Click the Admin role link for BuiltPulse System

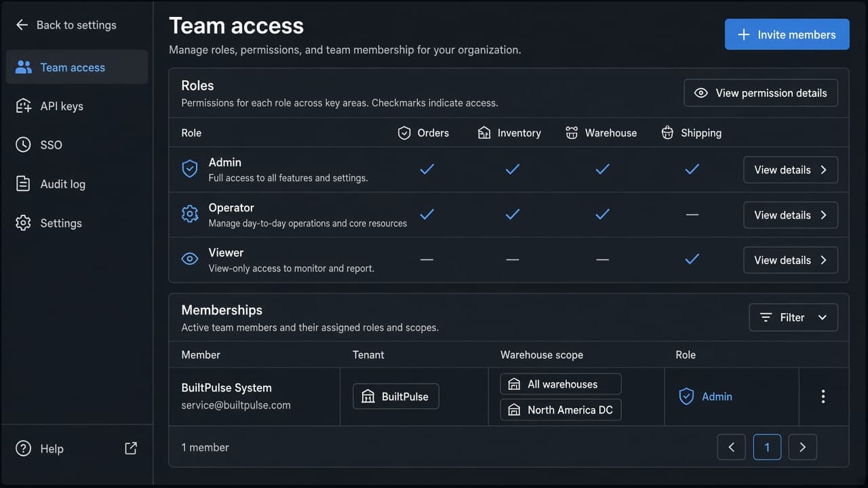click(705, 396)
